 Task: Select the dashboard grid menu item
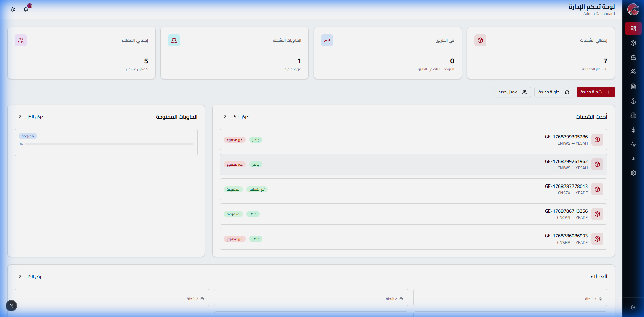[633, 29]
